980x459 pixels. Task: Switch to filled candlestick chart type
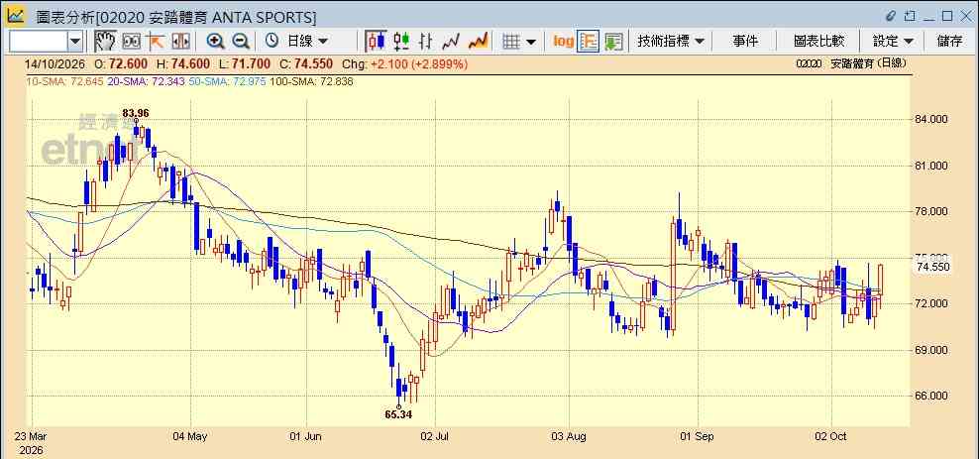tap(376, 42)
